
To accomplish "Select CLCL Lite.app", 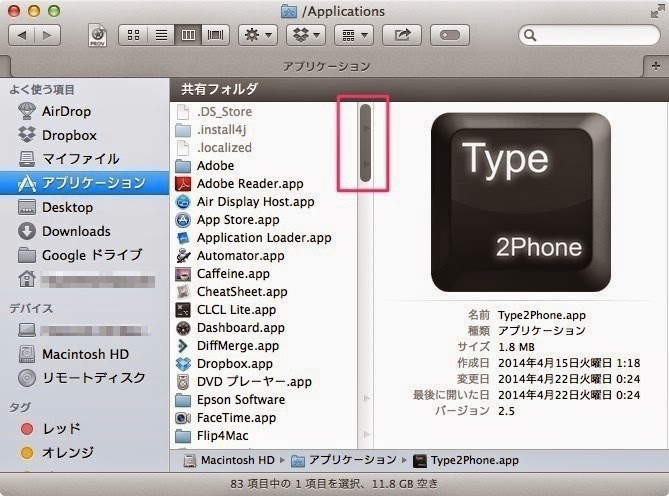I will click(x=263, y=310).
